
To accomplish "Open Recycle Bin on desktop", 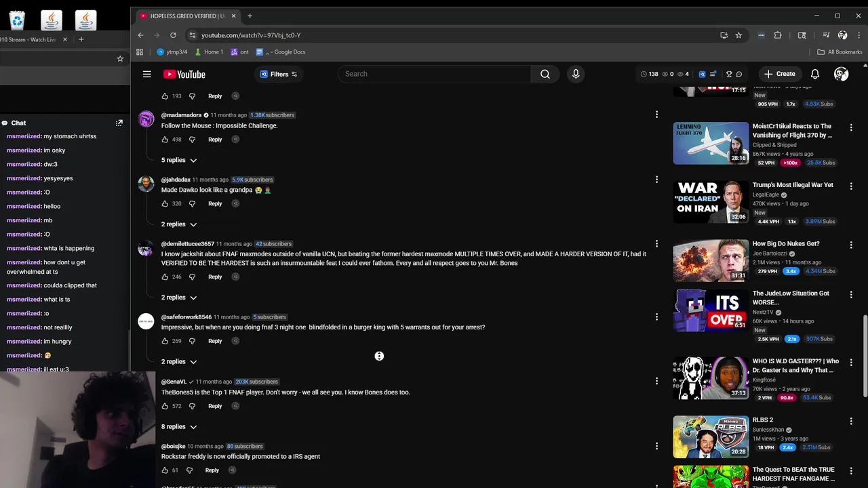I will click(x=16, y=21).
